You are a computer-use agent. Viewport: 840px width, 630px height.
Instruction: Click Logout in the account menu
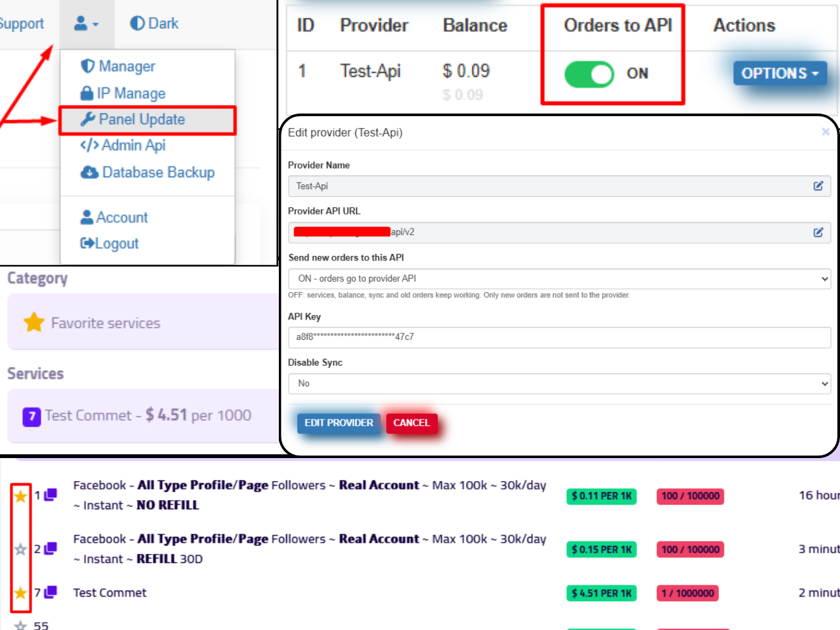110,243
